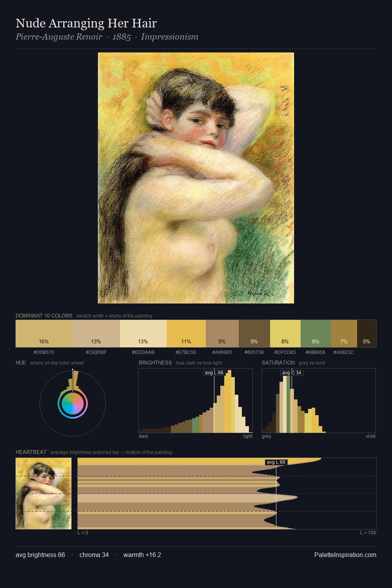Image resolution: width=392 pixels, height=588 pixels.
Task: Select the #6B8658 green swatch
Action: coord(316,334)
